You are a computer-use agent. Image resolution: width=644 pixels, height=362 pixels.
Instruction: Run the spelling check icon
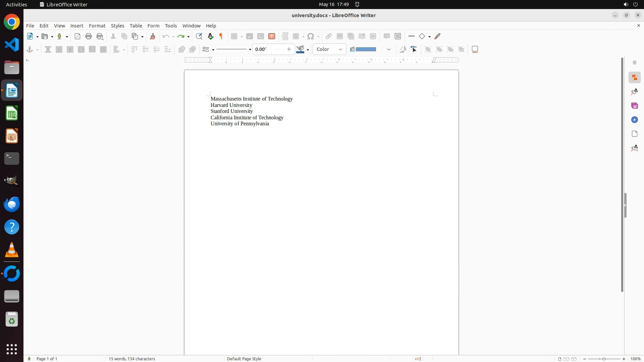211,37
